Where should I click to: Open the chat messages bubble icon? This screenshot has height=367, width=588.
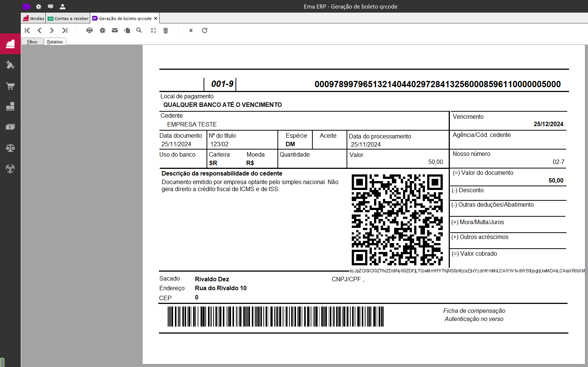click(51, 7)
